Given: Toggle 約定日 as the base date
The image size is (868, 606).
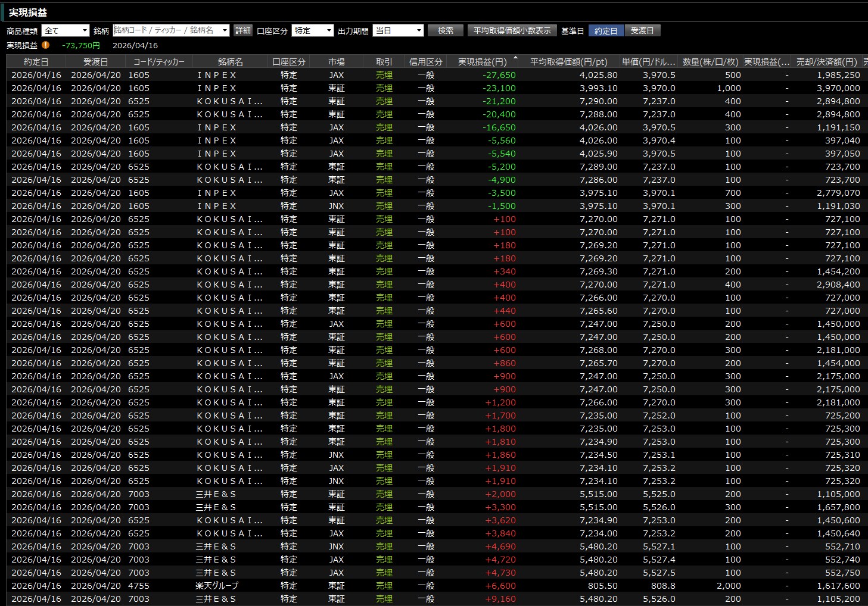Looking at the screenshot, I should pos(606,31).
